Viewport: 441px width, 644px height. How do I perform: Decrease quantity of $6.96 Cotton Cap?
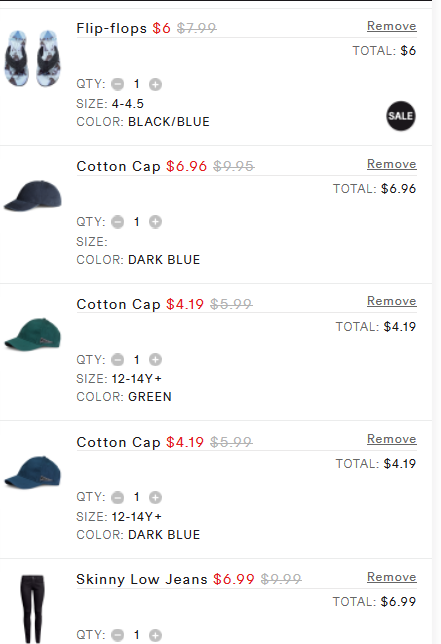117,222
